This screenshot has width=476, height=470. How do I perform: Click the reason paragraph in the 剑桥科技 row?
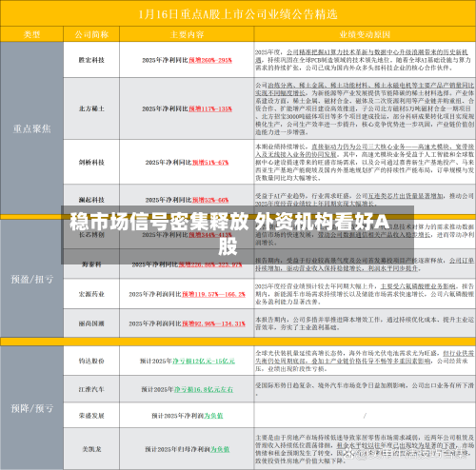365,163
